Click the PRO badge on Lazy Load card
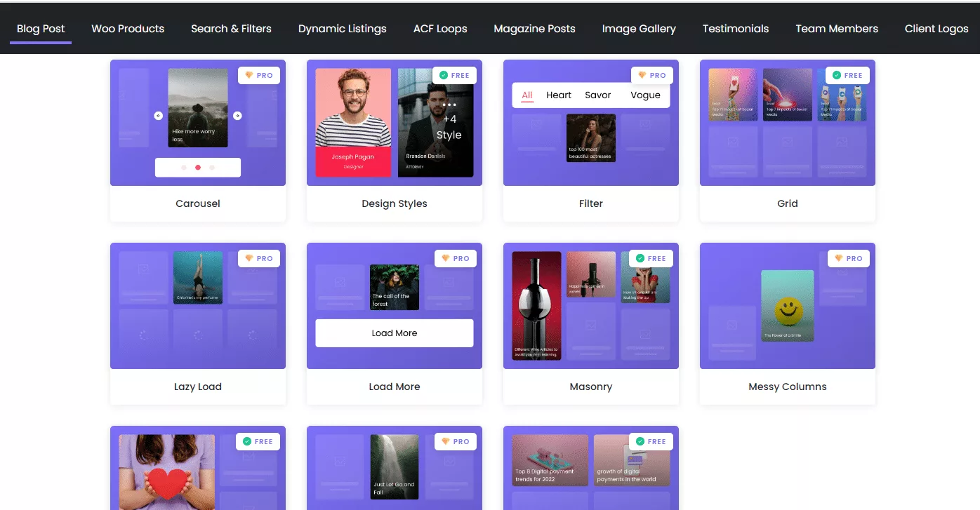This screenshot has width=980, height=510. [259, 258]
